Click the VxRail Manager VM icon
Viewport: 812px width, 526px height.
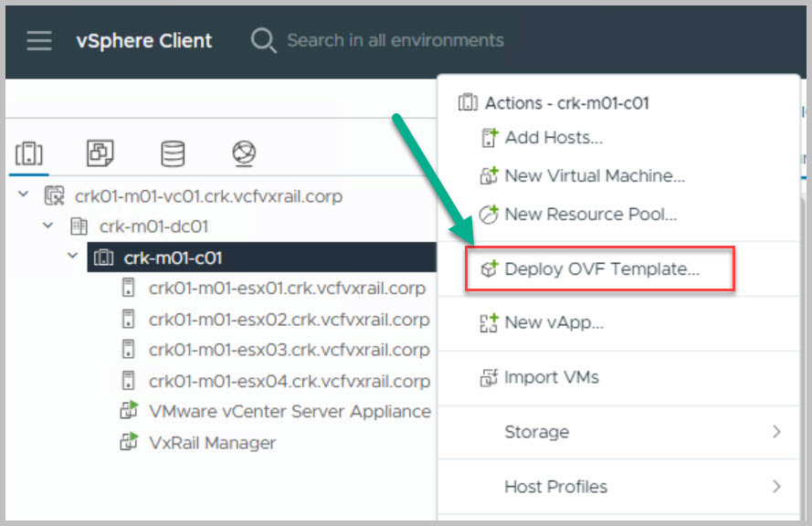pyautogui.click(x=129, y=443)
